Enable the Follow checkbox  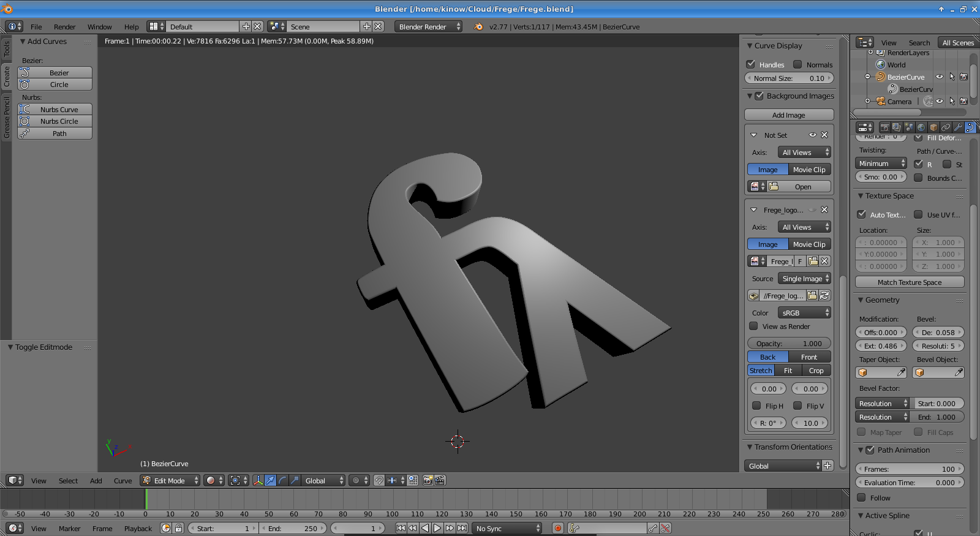coord(861,497)
